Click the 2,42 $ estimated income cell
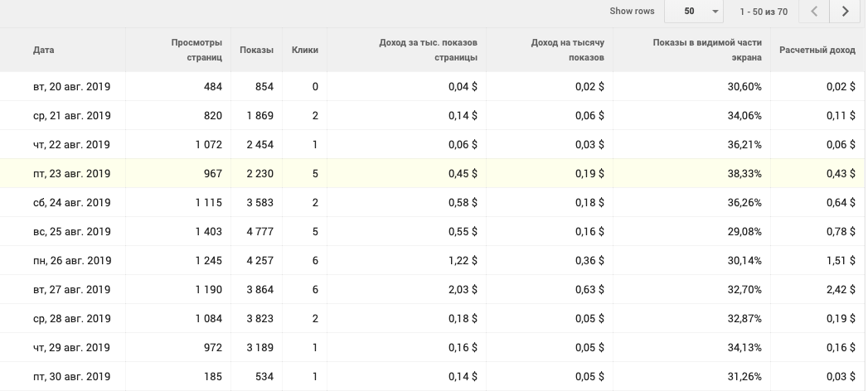This screenshot has width=868, height=391. pyautogui.click(x=841, y=290)
